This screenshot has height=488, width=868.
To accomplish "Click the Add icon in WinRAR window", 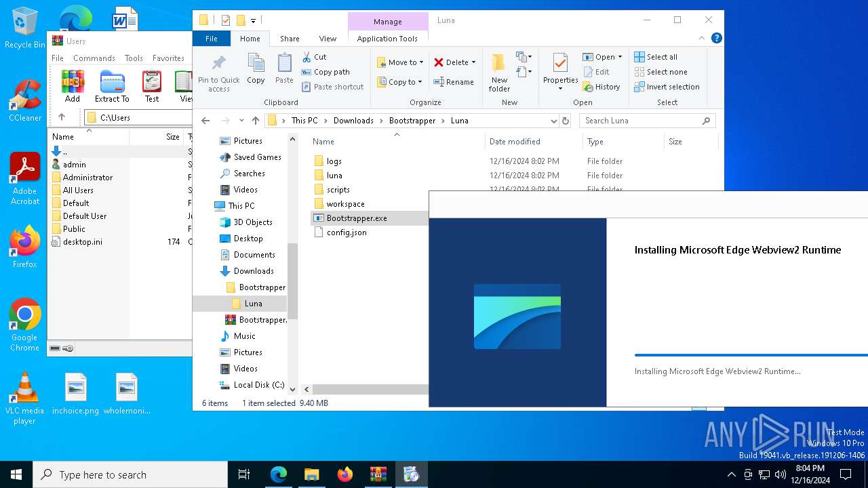I will point(73,87).
